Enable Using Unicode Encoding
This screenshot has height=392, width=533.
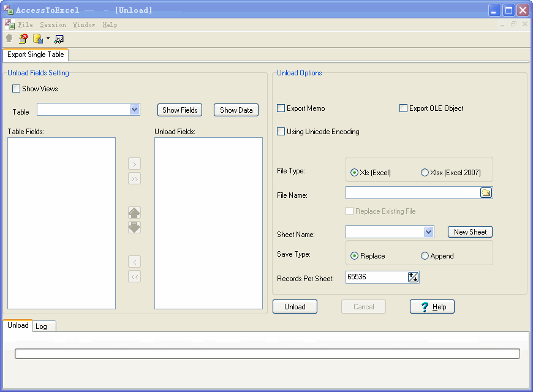tap(281, 132)
